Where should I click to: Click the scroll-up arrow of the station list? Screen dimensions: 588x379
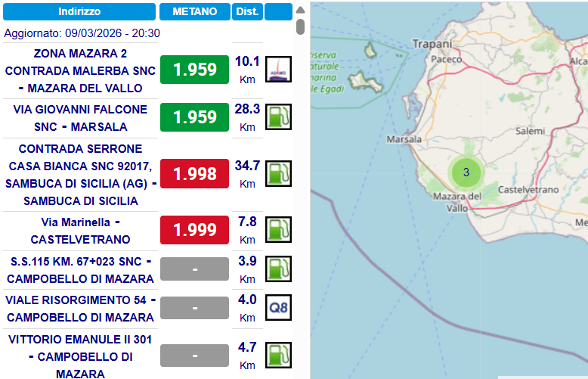(x=301, y=10)
